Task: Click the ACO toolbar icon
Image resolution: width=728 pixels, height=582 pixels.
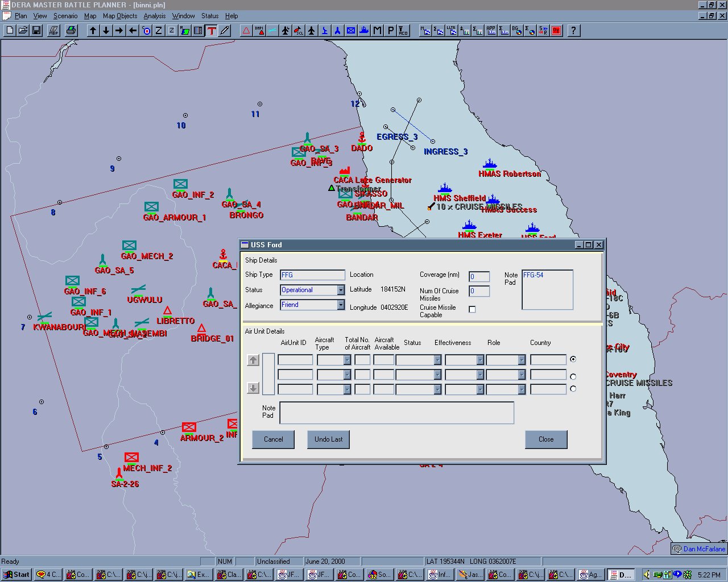Action: click(403, 31)
